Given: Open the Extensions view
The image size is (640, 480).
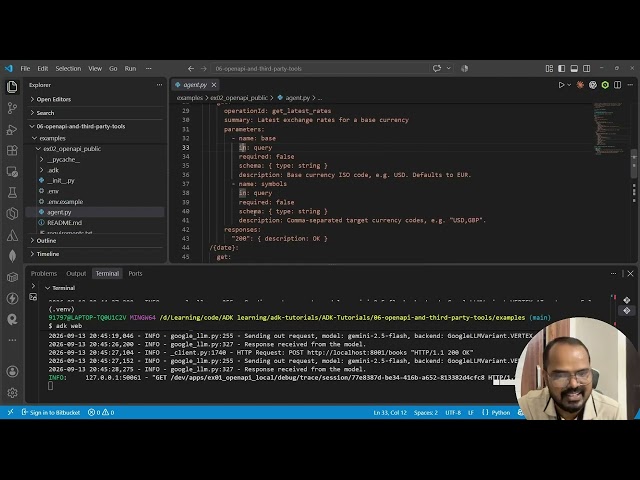Looking at the screenshot, I should pos(12,151).
